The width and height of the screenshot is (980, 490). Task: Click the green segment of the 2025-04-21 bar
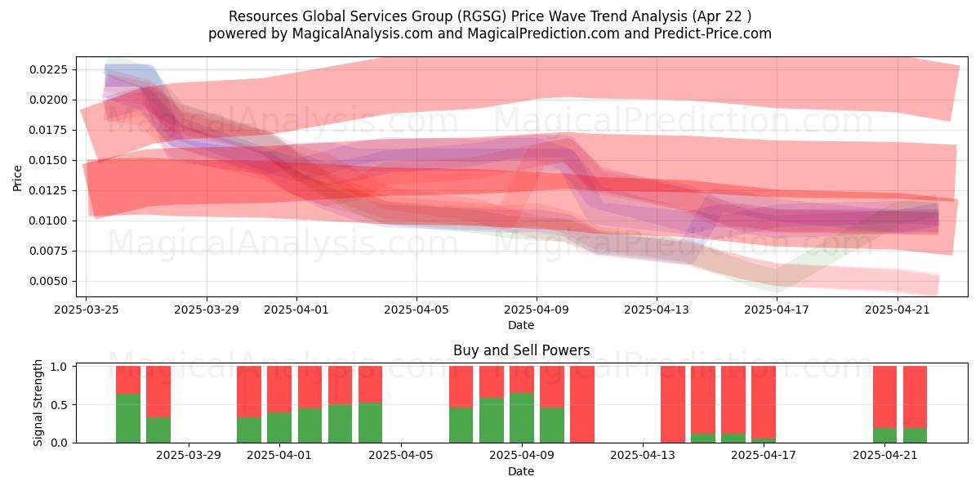tap(885, 435)
